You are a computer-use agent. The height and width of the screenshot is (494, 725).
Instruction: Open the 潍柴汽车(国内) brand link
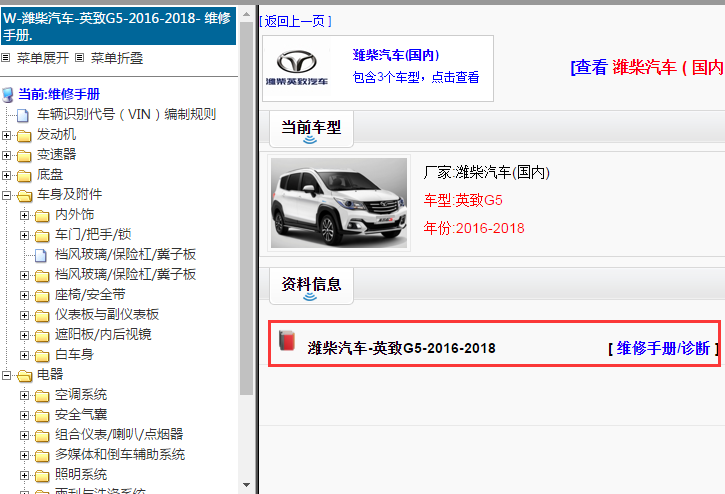coord(396,55)
